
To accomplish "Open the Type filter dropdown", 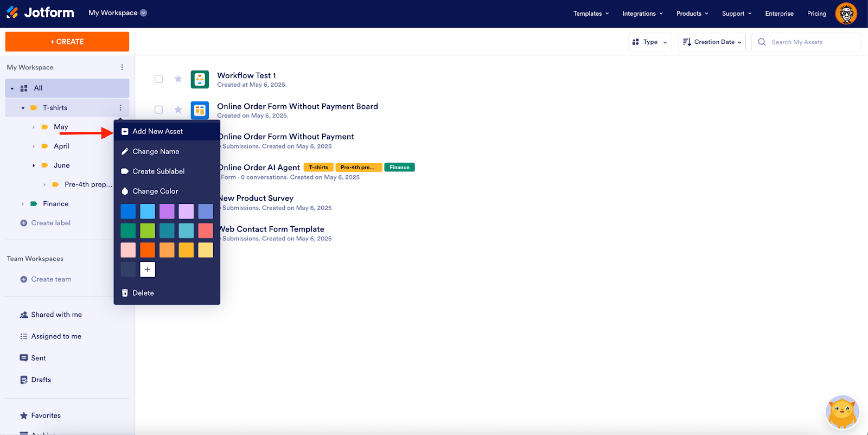I will tap(650, 42).
